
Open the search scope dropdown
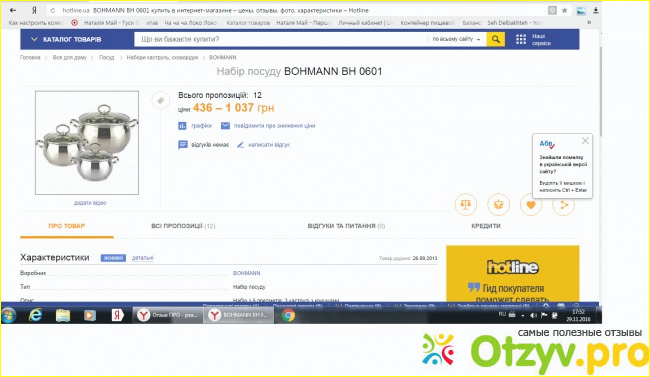pyautogui.click(x=456, y=39)
